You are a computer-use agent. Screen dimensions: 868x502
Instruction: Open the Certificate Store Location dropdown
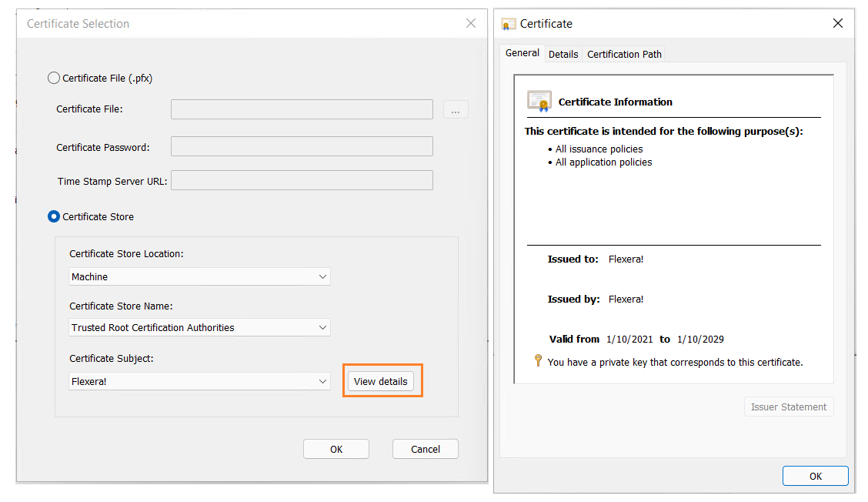(x=199, y=276)
